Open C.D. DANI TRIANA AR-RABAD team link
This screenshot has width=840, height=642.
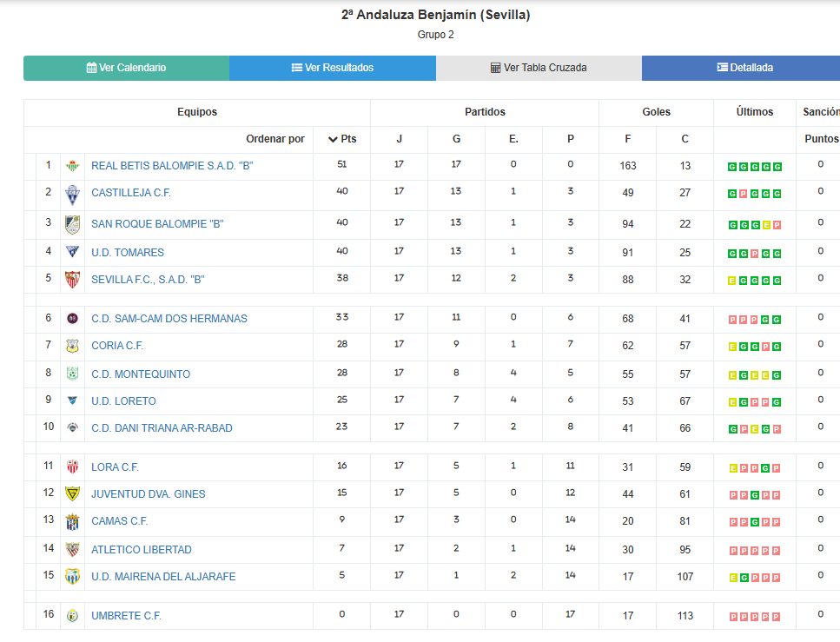tap(162, 427)
